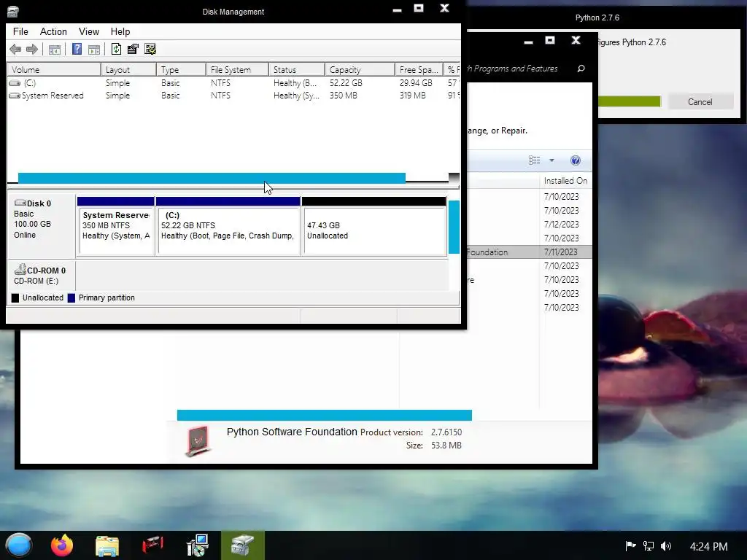Image resolution: width=747 pixels, height=560 pixels.
Task: Click the view layout icon in Programs and Features
Action: [535, 160]
